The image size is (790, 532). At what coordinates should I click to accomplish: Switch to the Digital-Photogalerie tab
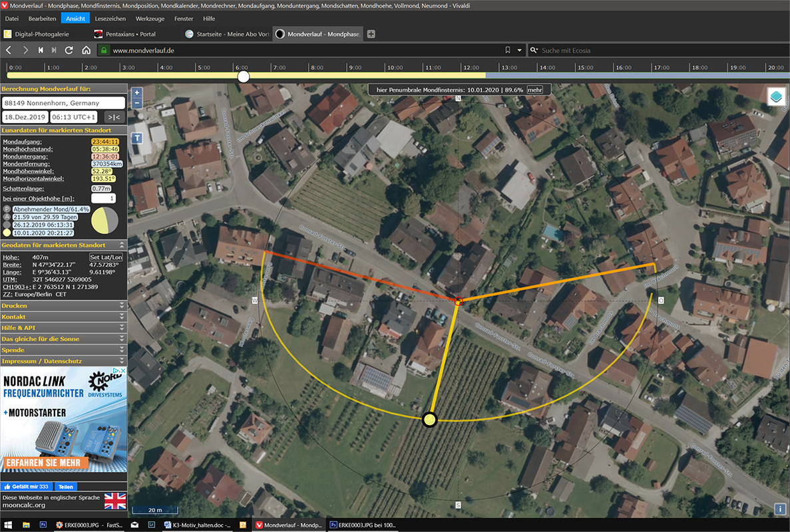click(45, 34)
